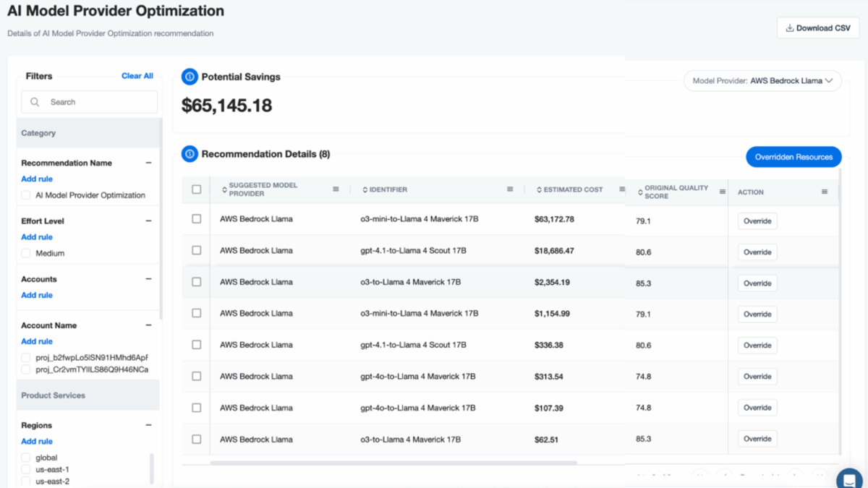The width and height of the screenshot is (868, 488).
Task: Click the Overridden Resources button
Action: click(x=793, y=157)
